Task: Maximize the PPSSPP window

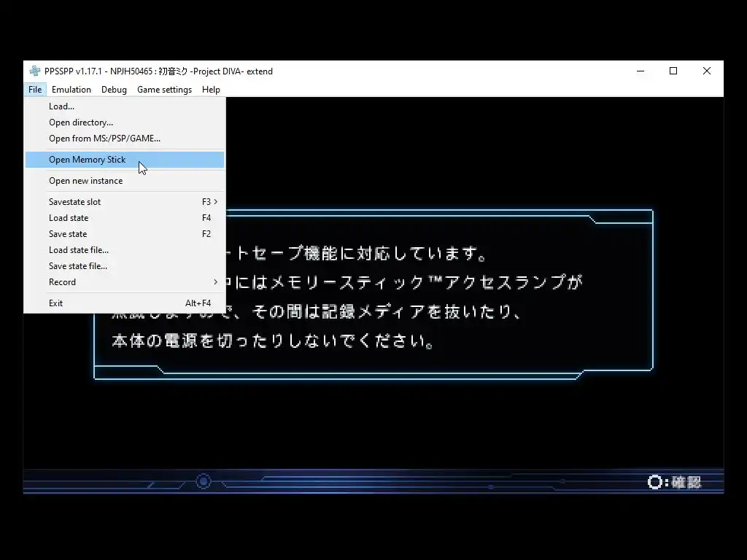Action: (673, 71)
